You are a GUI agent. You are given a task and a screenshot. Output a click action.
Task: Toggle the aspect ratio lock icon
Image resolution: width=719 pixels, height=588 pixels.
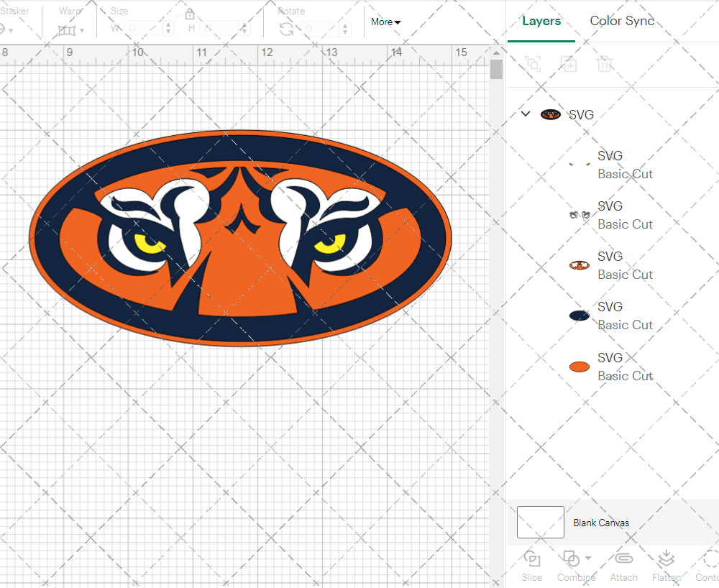[x=190, y=14]
